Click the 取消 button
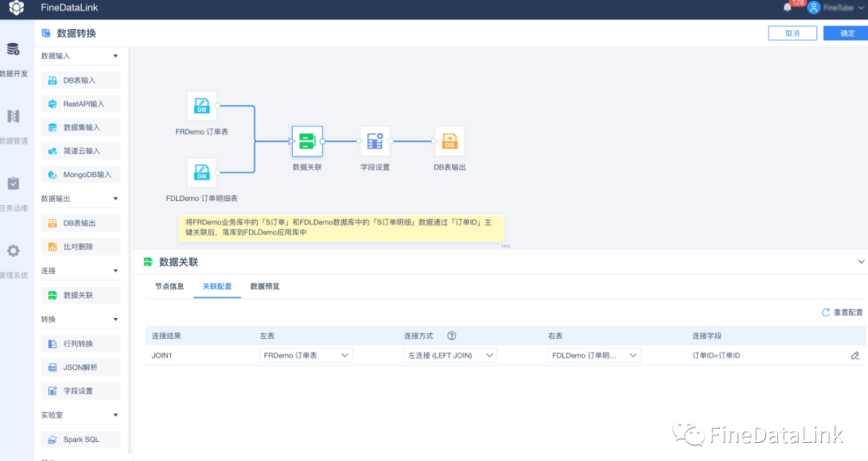Screen dimensions: 868x461 [792, 34]
